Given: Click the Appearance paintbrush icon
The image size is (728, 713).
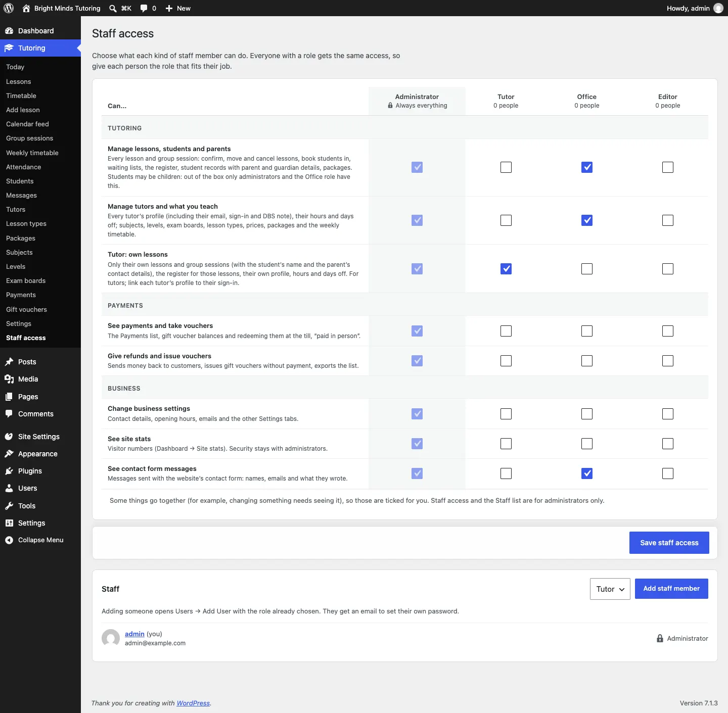Looking at the screenshot, I should [x=9, y=454].
